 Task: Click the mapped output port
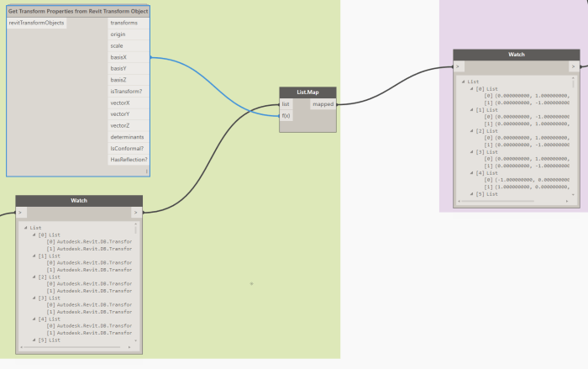click(325, 104)
